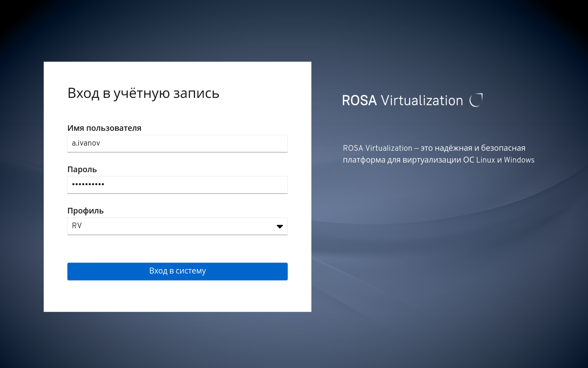Click the Вход в учётную запись heading
The width and height of the screenshot is (588, 368).
[143, 93]
